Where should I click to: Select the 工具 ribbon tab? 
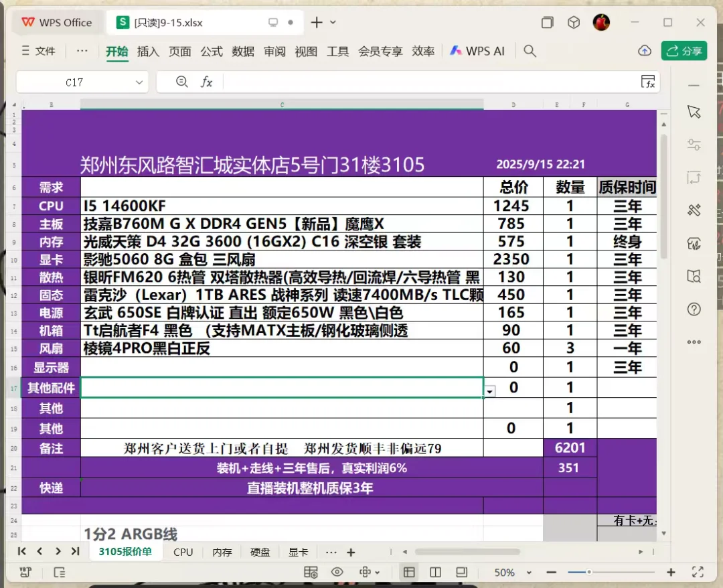pos(338,51)
